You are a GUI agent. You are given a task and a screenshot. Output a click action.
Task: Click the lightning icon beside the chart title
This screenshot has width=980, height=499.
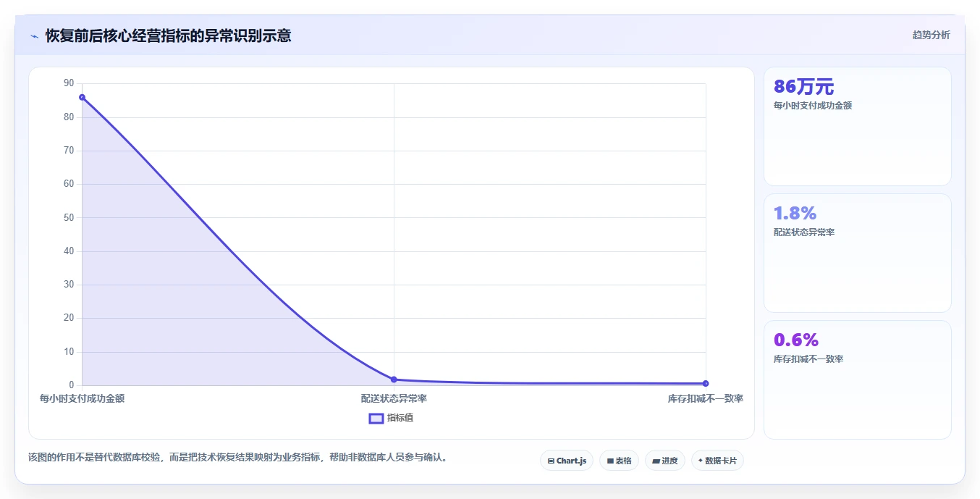point(34,36)
